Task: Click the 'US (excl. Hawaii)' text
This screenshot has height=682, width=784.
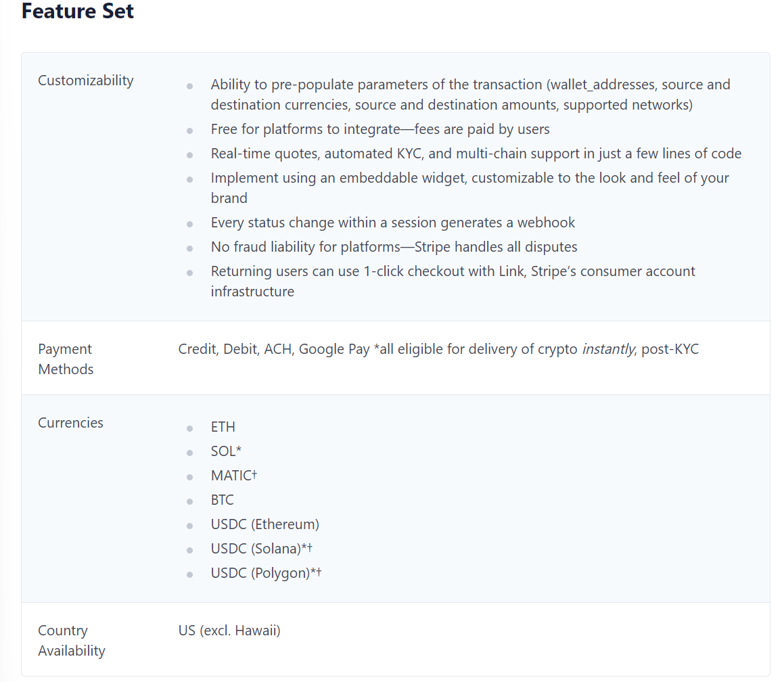Action: (x=229, y=631)
